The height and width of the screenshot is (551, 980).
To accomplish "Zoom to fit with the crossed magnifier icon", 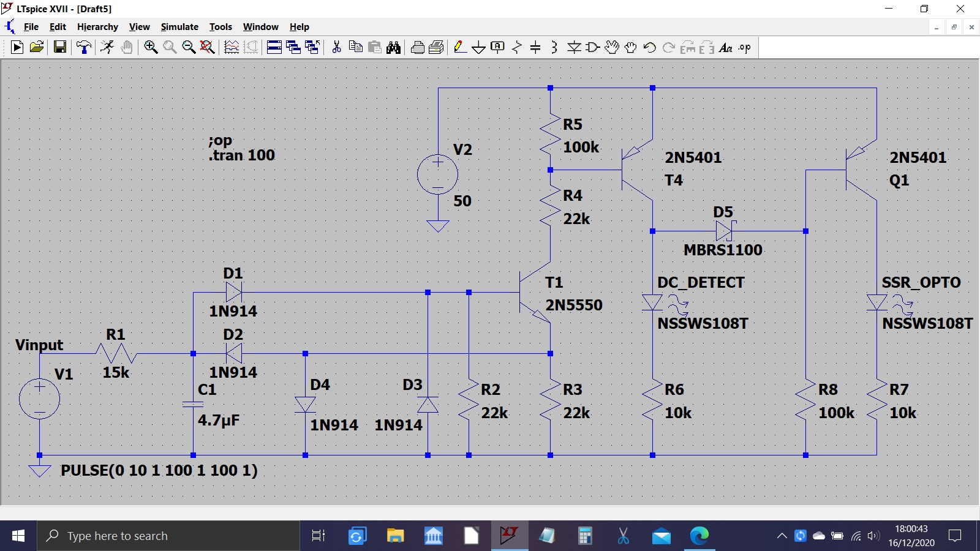I will click(208, 47).
